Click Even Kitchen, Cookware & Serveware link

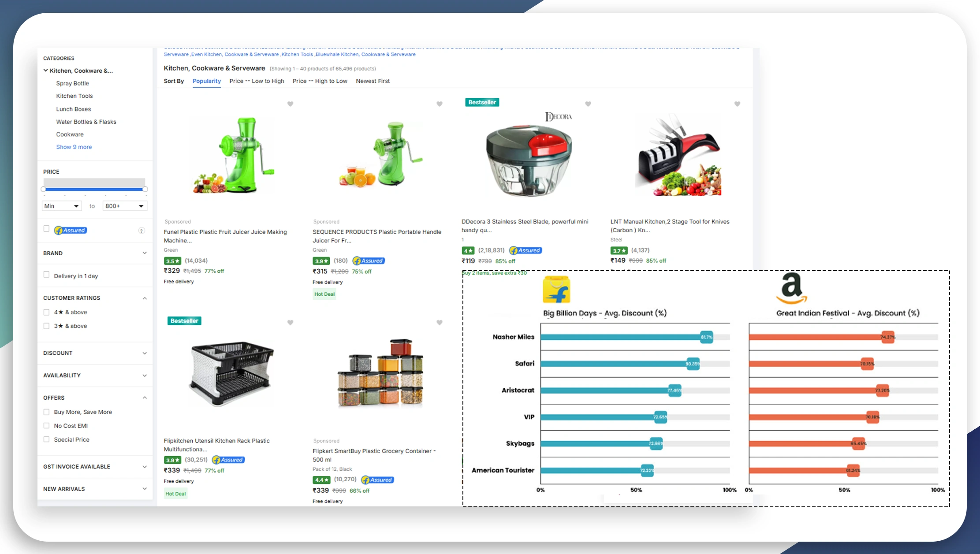[235, 54]
